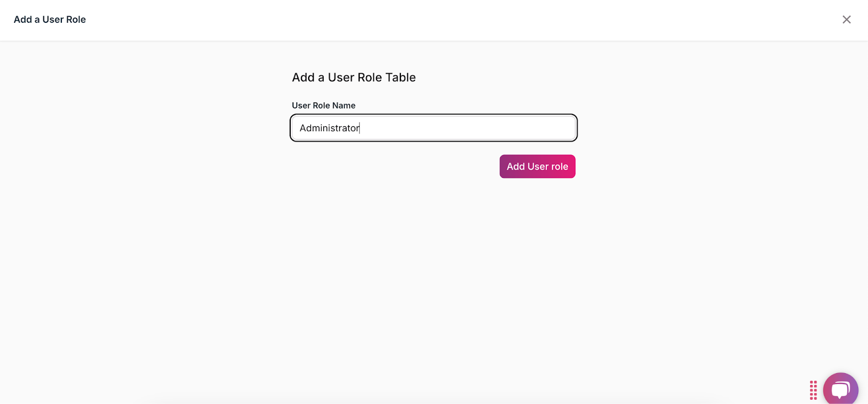The image size is (868, 404).
Task: Click the 'Add a User Role' header title
Action: pos(50,20)
